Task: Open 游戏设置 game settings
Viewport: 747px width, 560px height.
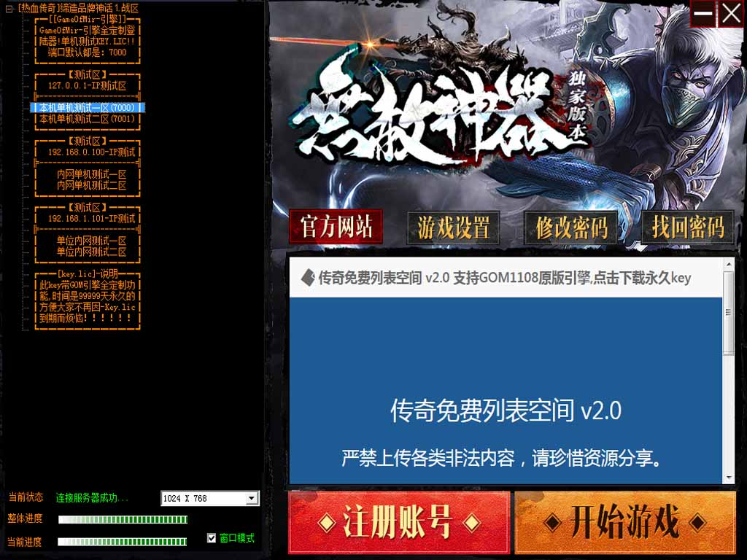Action: 453,227
